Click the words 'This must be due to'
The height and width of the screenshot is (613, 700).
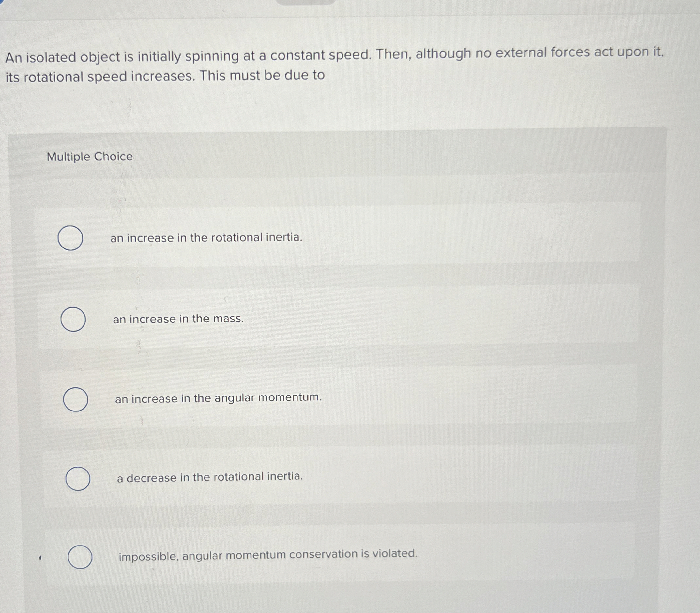[262, 75]
